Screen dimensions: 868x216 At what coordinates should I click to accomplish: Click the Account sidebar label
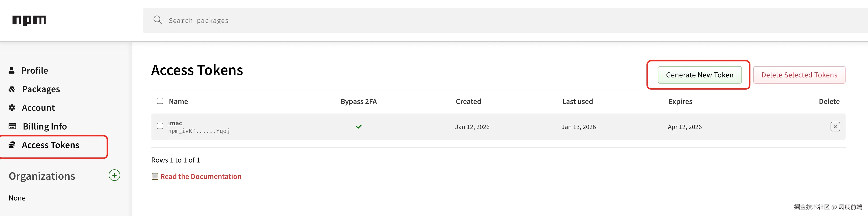point(38,108)
